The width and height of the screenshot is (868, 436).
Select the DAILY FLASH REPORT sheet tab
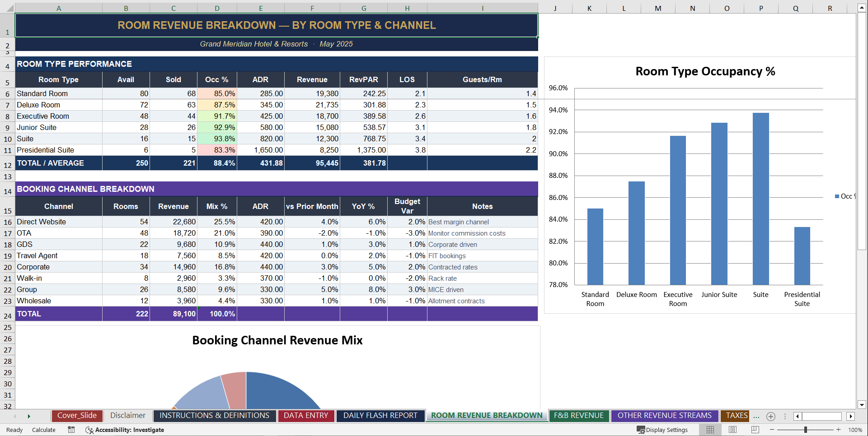pyautogui.click(x=380, y=416)
